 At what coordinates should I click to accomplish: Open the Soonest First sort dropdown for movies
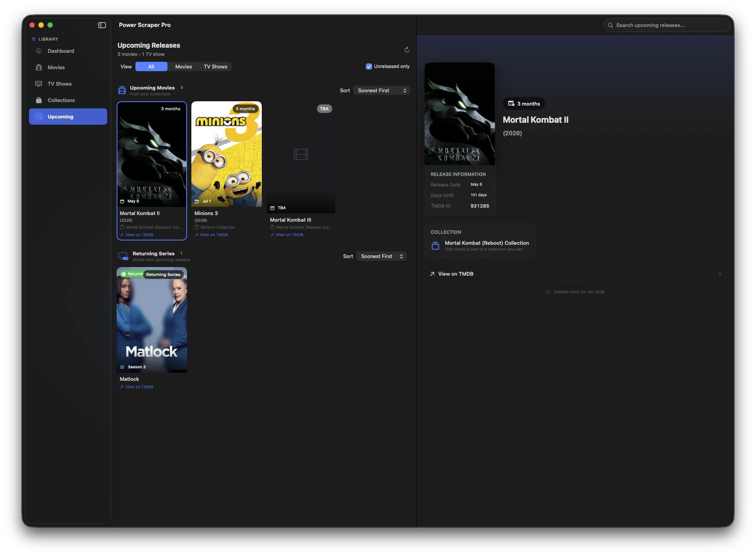(381, 90)
